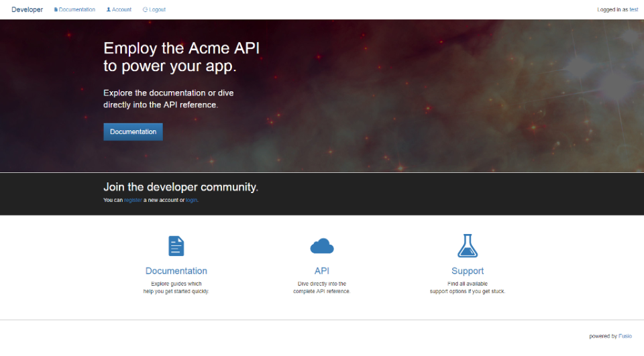Open the Account menu item

tap(122, 10)
